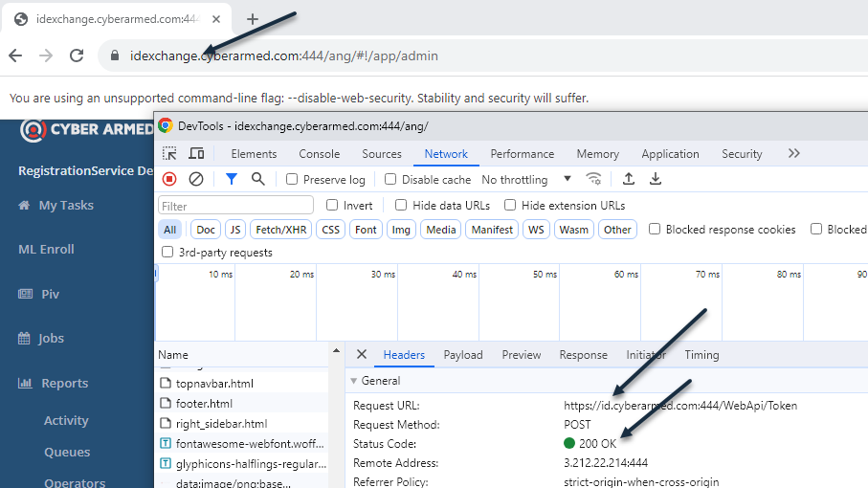868x488 pixels.
Task: Open the Response tab
Action: [583, 355]
